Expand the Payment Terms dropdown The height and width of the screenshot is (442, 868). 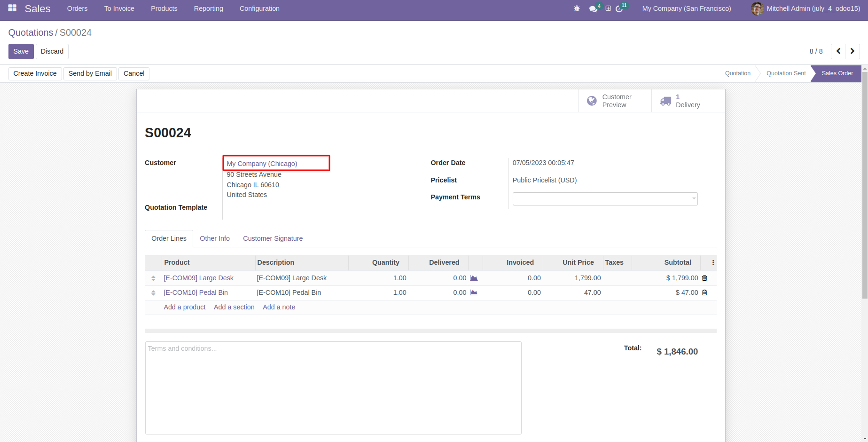pyautogui.click(x=605, y=199)
